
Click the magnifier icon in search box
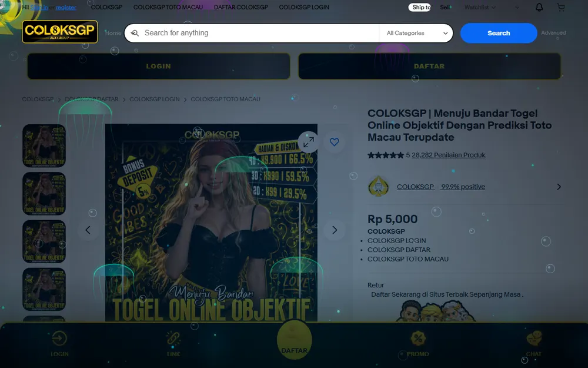[x=135, y=33]
